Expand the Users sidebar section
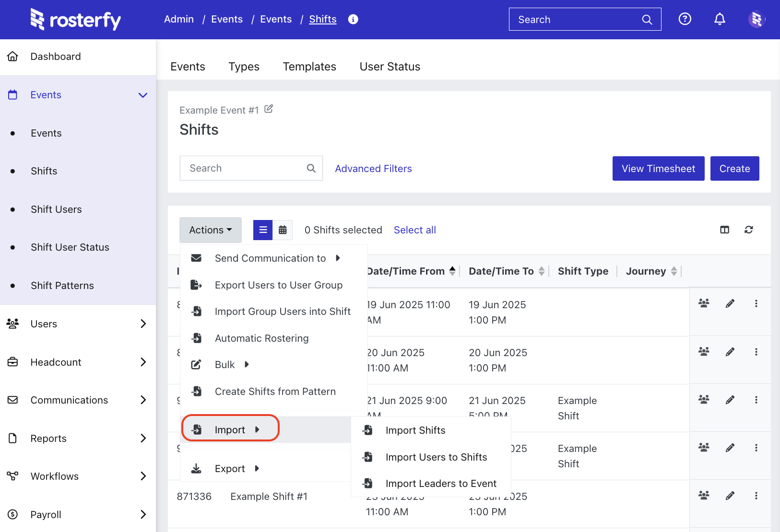The width and height of the screenshot is (780, 532). point(143,324)
